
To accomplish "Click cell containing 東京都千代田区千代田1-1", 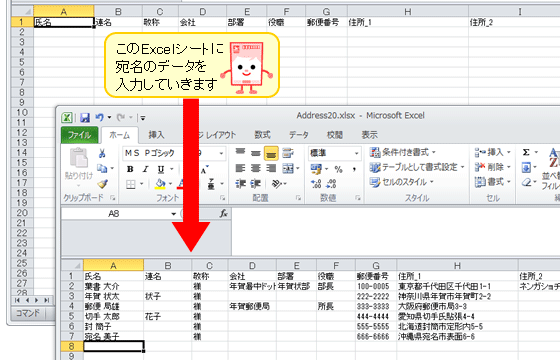I will 457,286.
